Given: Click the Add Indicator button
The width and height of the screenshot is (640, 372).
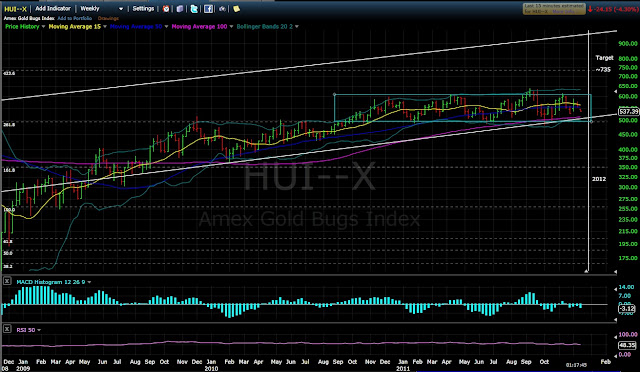Looking at the screenshot, I should [x=53, y=9].
